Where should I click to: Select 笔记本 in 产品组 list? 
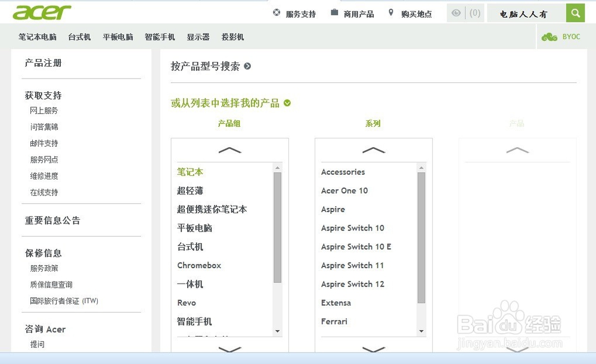pyautogui.click(x=190, y=172)
